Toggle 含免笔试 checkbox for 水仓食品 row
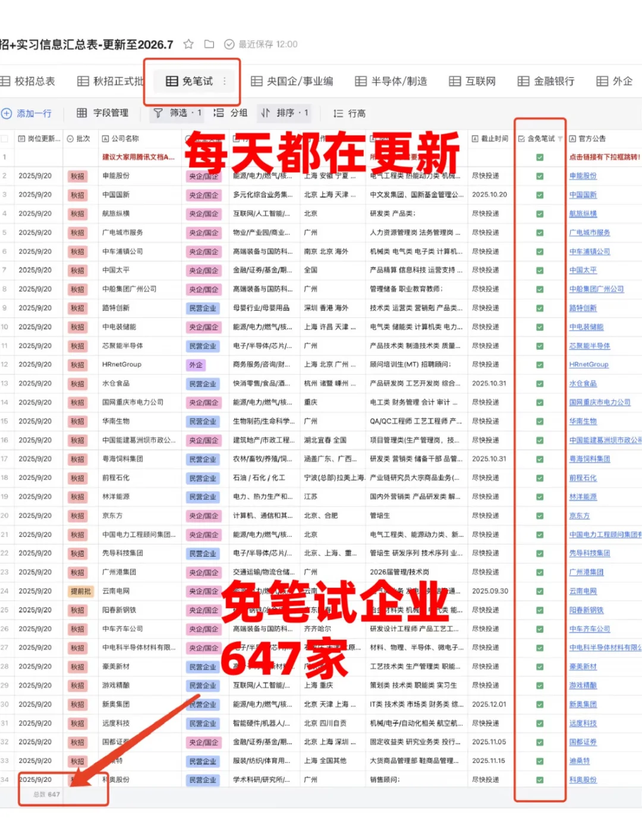Image resolution: width=642 pixels, height=840 pixels. (540, 384)
